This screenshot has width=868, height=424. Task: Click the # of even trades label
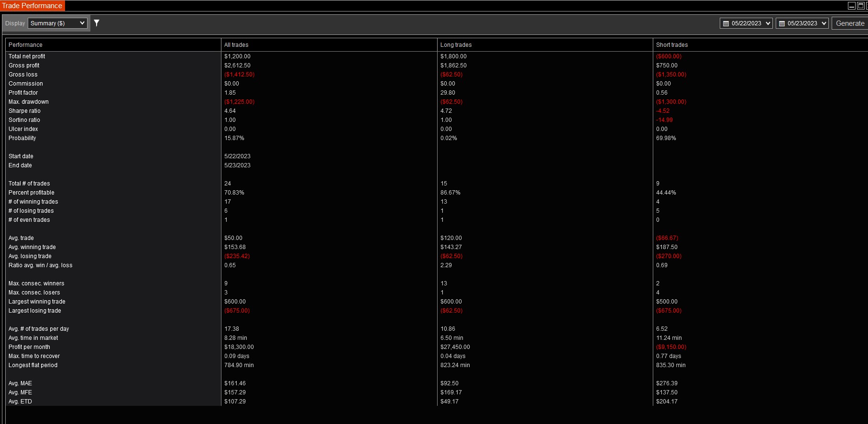click(x=29, y=220)
